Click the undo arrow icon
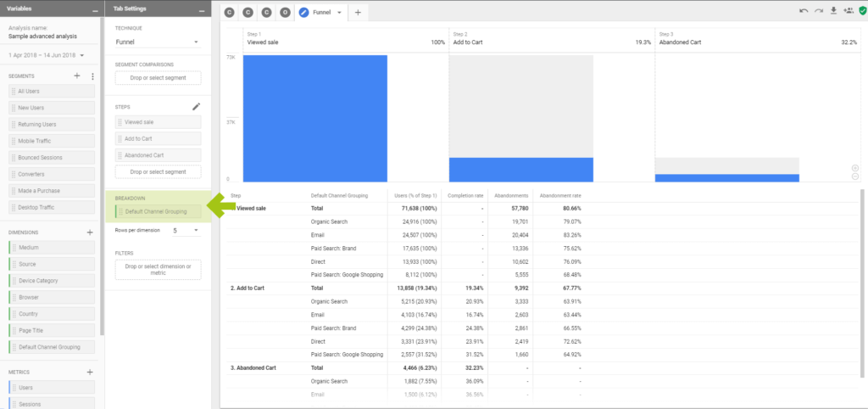 coord(803,11)
